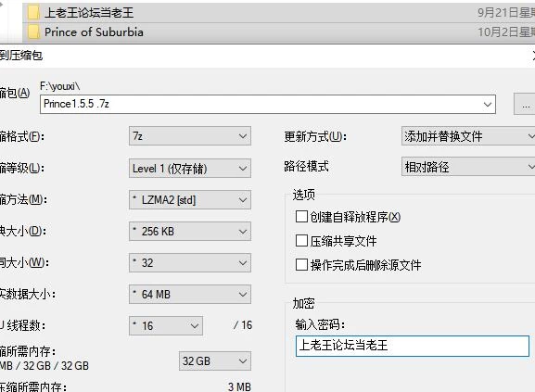
Task: Click the F:\youxi\ path text
Action: coord(60,86)
